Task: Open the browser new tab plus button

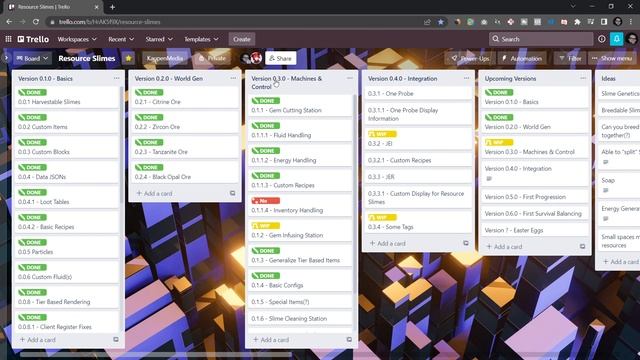Action: pyautogui.click(x=112, y=7)
